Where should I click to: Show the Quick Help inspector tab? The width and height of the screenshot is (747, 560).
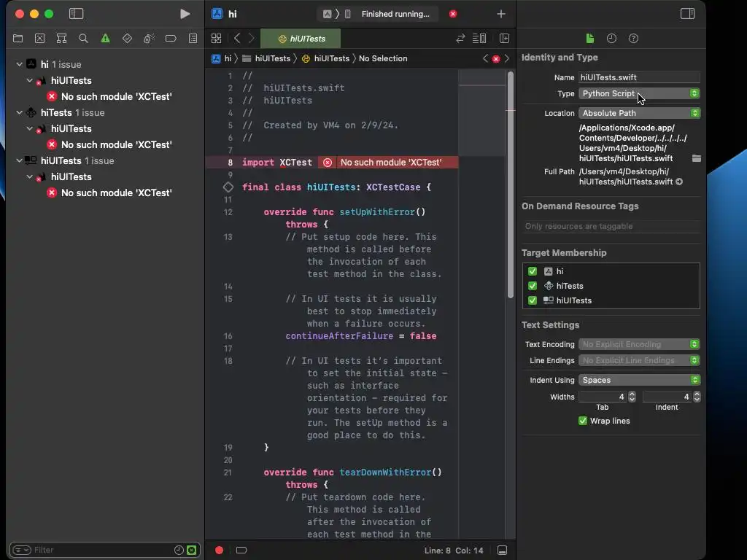click(634, 39)
